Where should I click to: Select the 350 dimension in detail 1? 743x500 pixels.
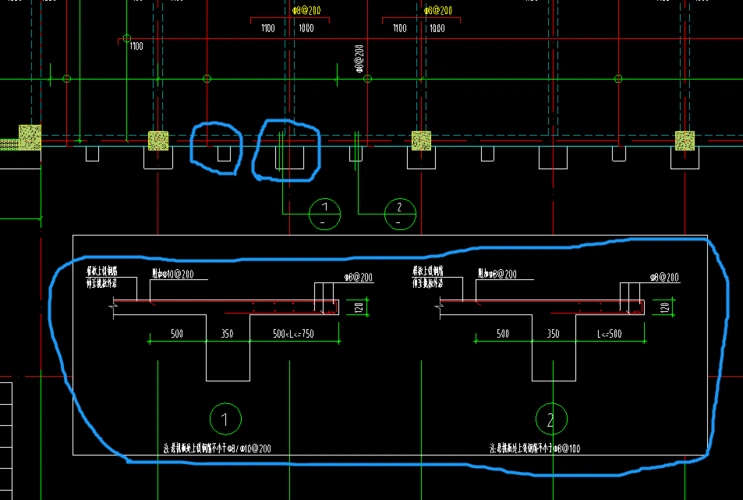pos(227,333)
